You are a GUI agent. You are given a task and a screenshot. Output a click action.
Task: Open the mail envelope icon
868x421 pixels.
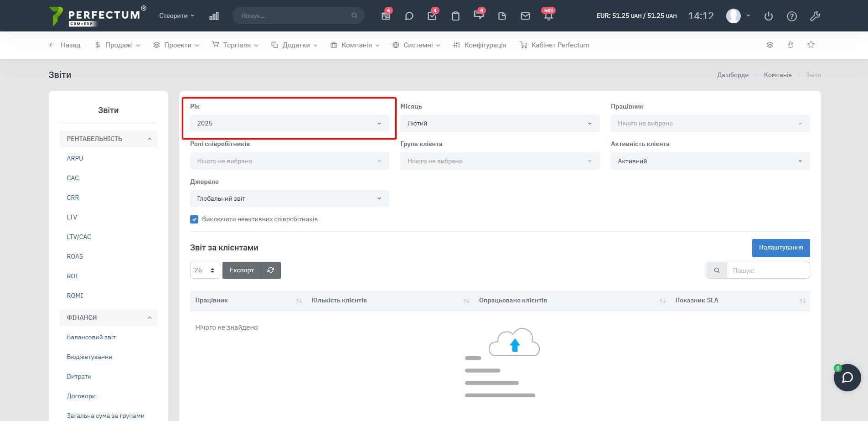[525, 16]
